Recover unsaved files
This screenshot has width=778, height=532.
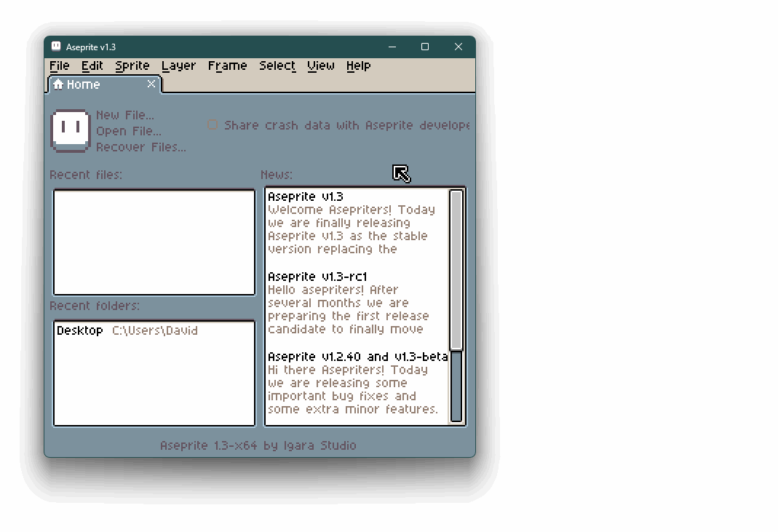pyautogui.click(x=140, y=147)
